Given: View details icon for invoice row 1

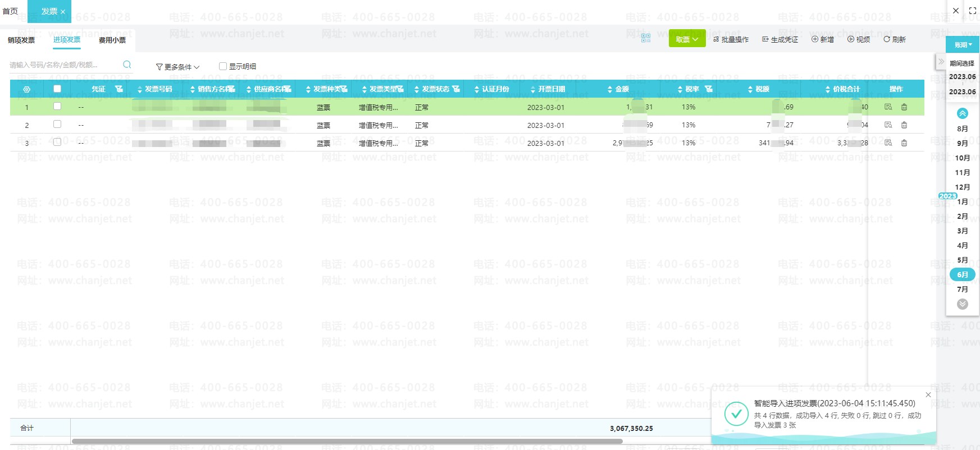Looking at the screenshot, I should point(888,107).
